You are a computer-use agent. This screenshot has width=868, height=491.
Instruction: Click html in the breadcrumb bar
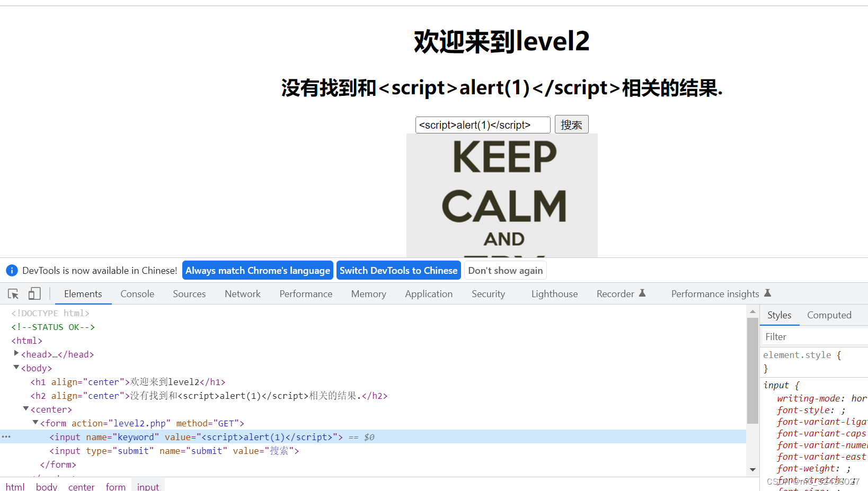tap(15, 486)
